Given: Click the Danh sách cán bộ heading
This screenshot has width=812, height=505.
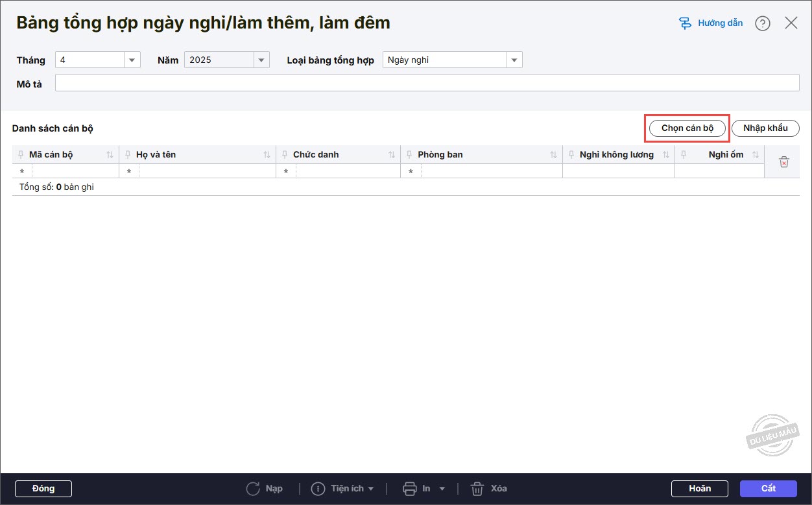Looking at the screenshot, I should [53, 128].
